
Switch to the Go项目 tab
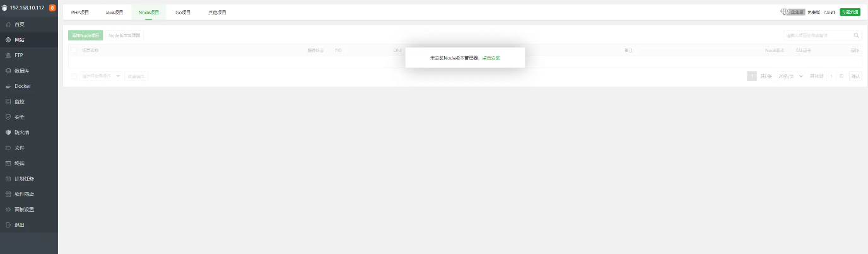[183, 13]
